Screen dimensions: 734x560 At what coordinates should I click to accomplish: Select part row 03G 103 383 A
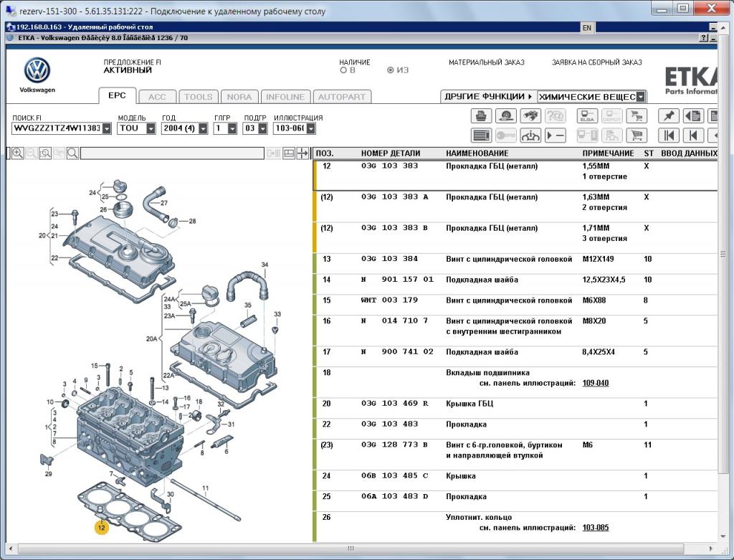click(x=515, y=207)
